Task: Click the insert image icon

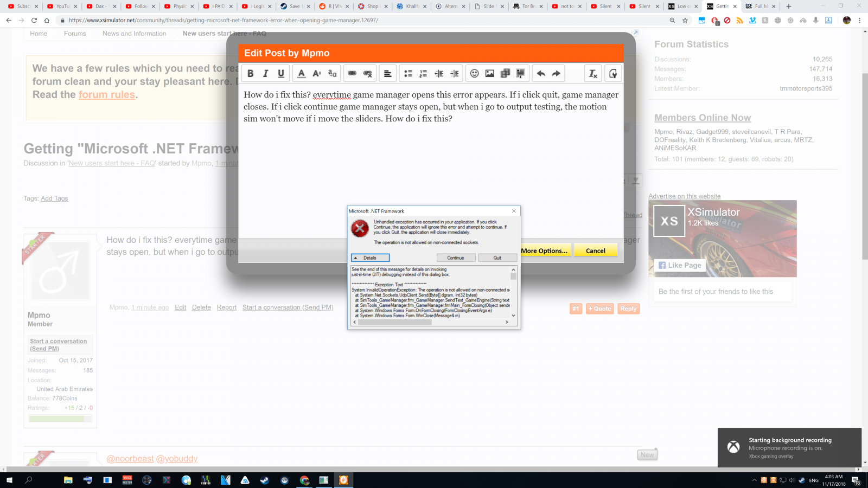Action: (x=489, y=74)
